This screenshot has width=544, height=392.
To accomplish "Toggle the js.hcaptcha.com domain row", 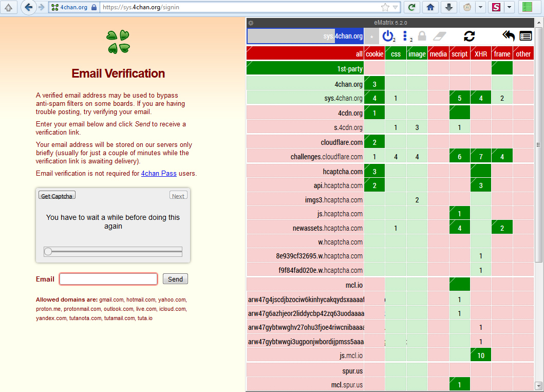I will click(x=305, y=214).
